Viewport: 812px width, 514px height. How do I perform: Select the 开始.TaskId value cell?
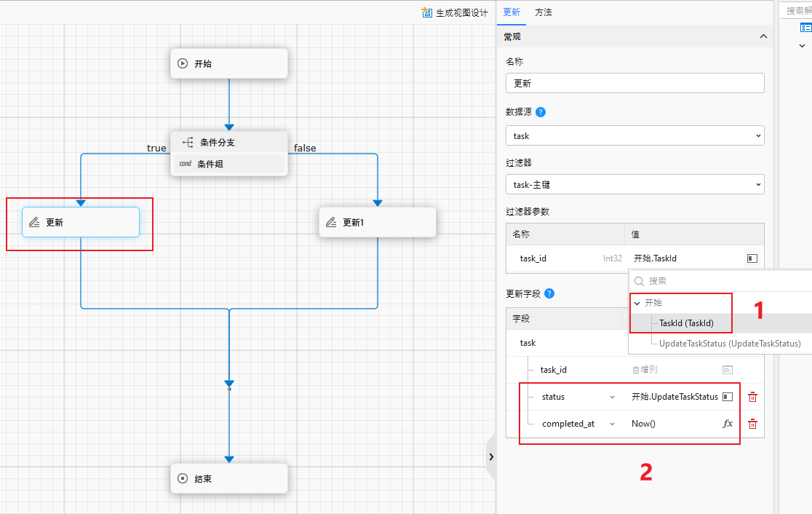pyautogui.click(x=685, y=258)
